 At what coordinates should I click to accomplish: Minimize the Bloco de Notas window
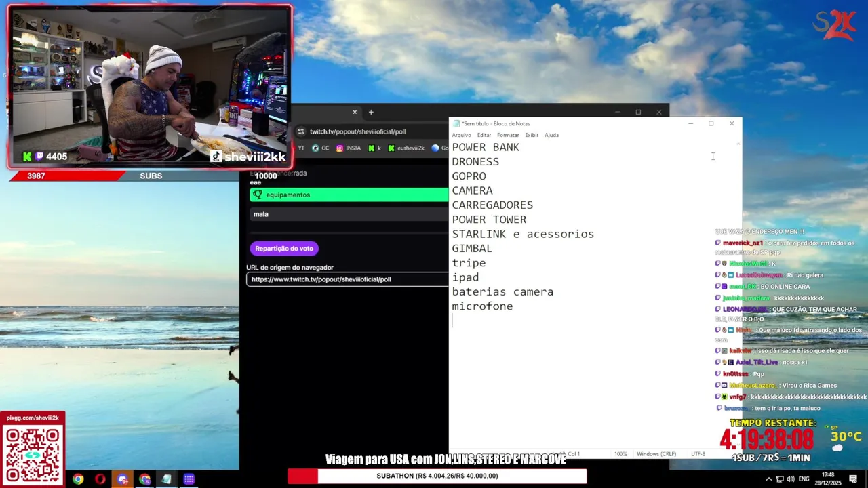[690, 123]
